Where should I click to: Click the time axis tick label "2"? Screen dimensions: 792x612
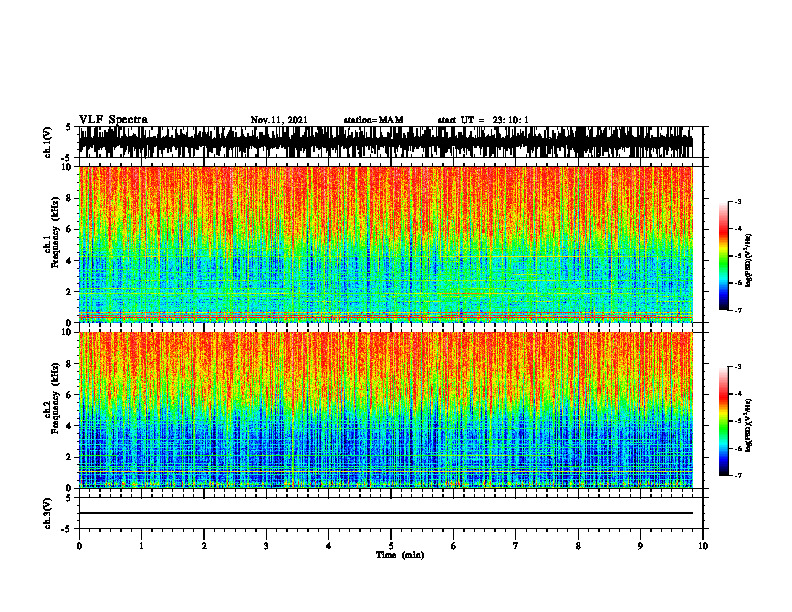204,546
